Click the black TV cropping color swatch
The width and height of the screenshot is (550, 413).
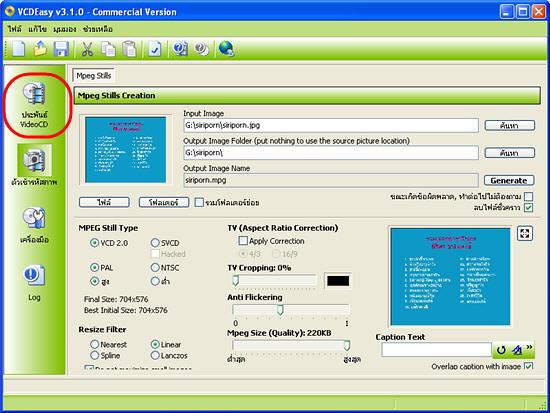click(x=338, y=281)
